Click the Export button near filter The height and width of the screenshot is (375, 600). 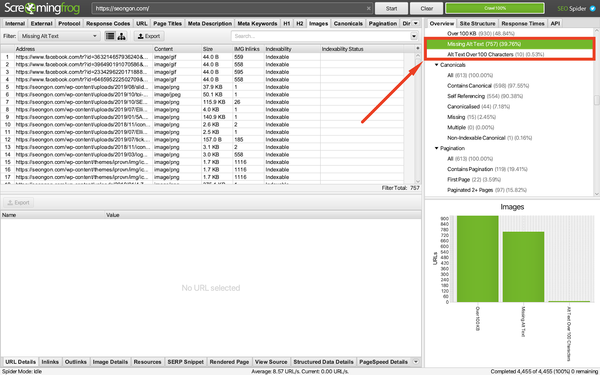coord(149,36)
